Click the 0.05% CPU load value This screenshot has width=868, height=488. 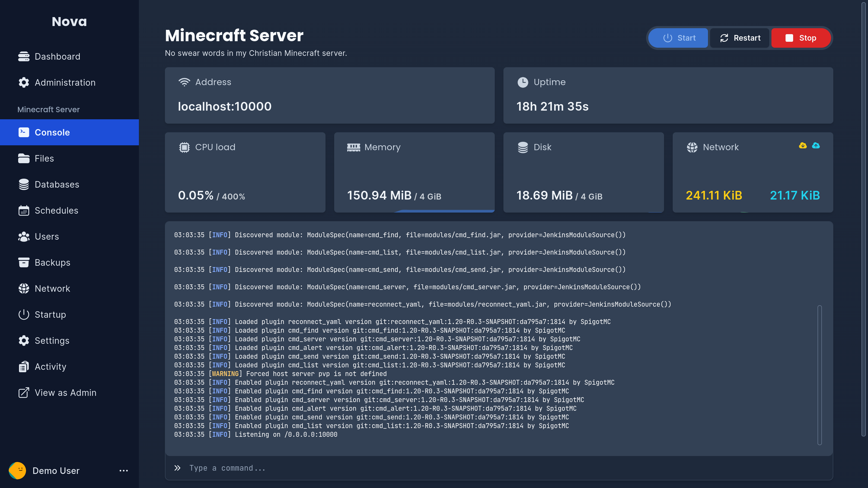pos(196,195)
